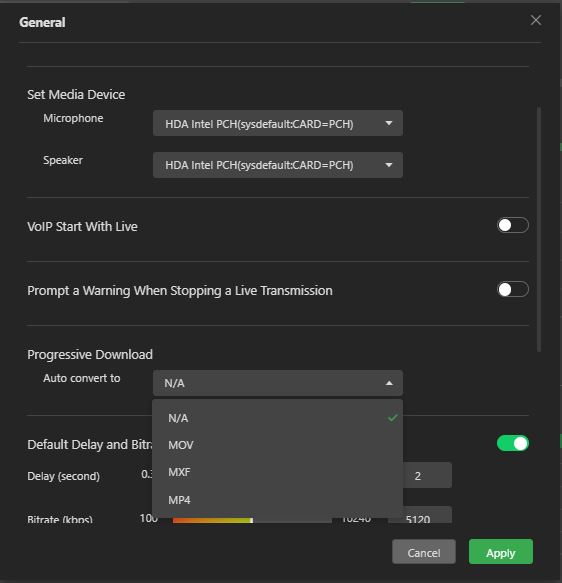Image resolution: width=562 pixels, height=583 pixels.
Task: Click the Set Media Device heading
Action: coord(76,94)
